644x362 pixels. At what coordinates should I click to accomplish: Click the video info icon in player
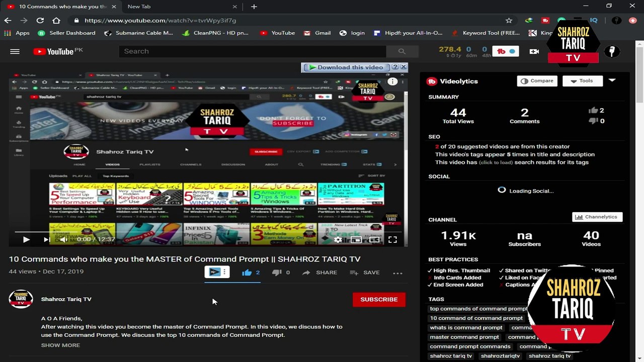pos(392,81)
